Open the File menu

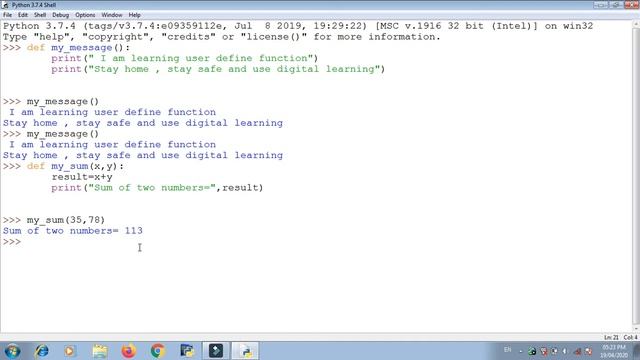click(7, 15)
